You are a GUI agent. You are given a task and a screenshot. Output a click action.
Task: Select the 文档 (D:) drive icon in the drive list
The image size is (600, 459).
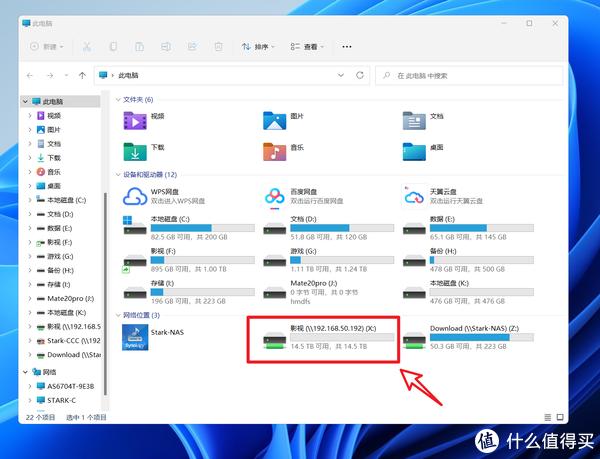click(274, 228)
